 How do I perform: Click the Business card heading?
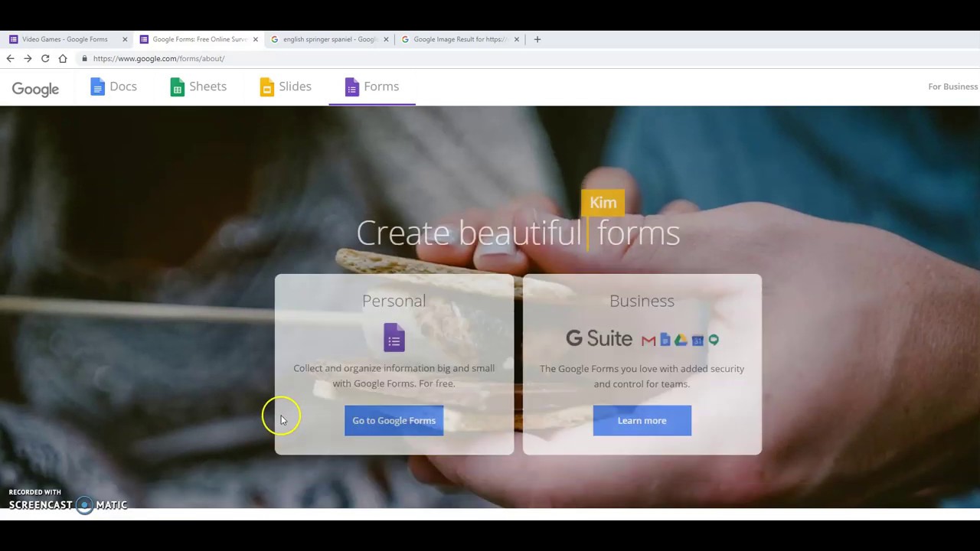(x=642, y=301)
